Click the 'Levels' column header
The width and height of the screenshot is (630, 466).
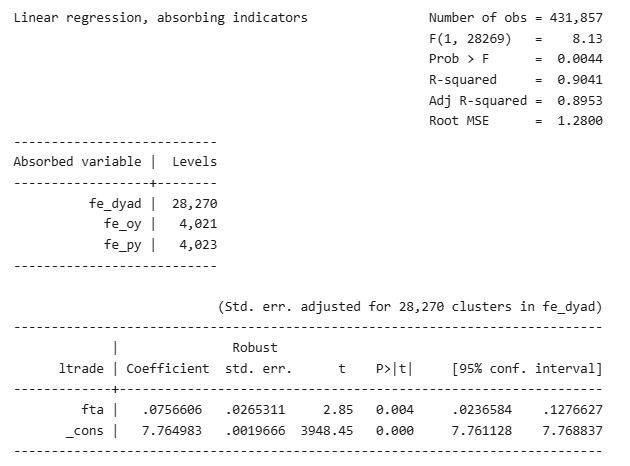194,162
